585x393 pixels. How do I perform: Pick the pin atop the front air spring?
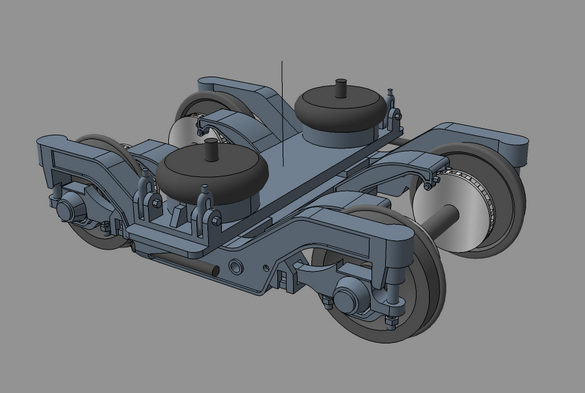coord(211,150)
